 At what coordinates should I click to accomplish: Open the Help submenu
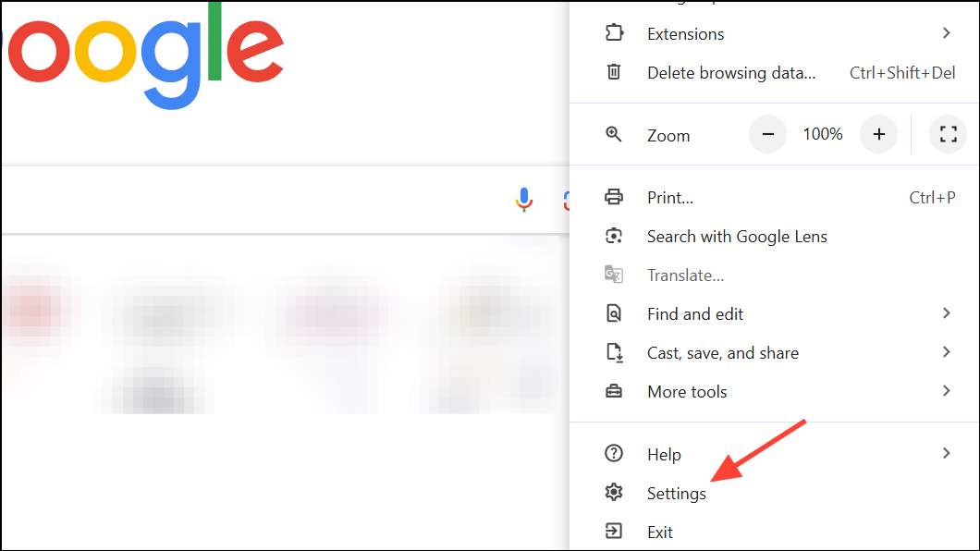click(664, 454)
